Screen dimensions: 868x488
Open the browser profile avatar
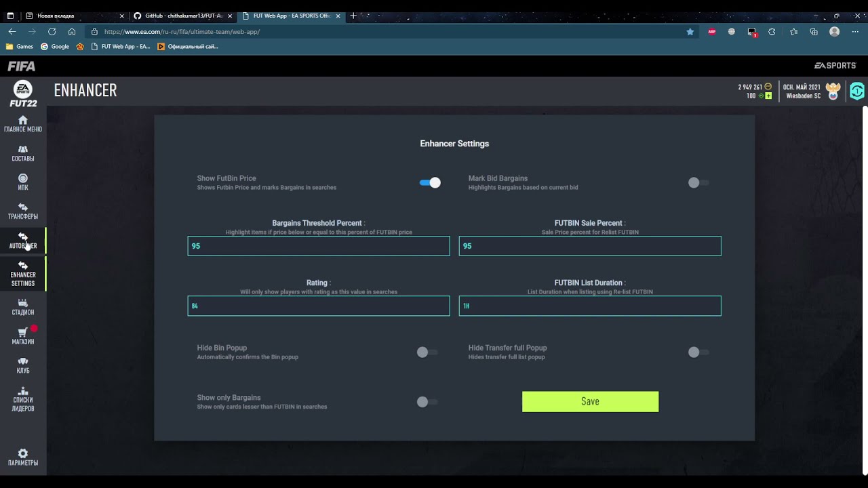tap(835, 32)
